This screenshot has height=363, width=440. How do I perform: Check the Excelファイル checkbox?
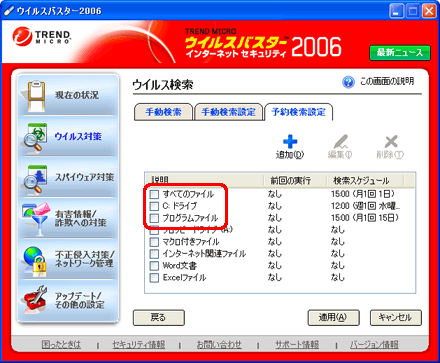coord(154,278)
